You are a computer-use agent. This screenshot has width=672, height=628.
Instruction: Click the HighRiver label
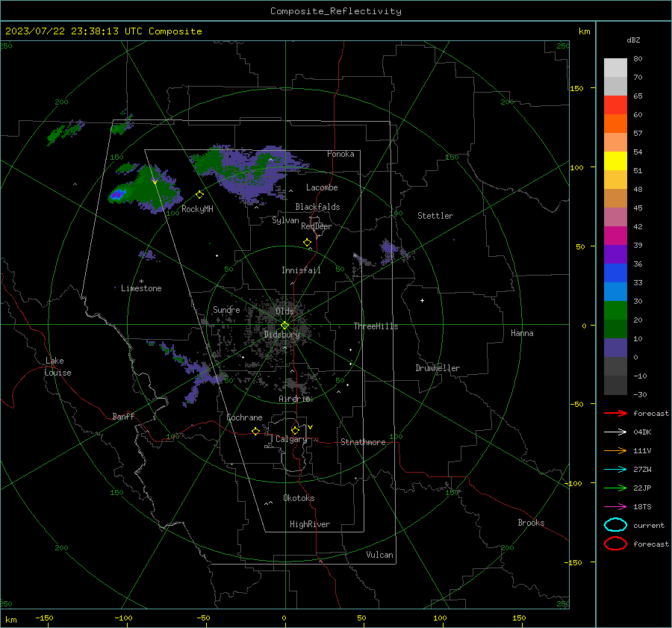pyautogui.click(x=310, y=524)
